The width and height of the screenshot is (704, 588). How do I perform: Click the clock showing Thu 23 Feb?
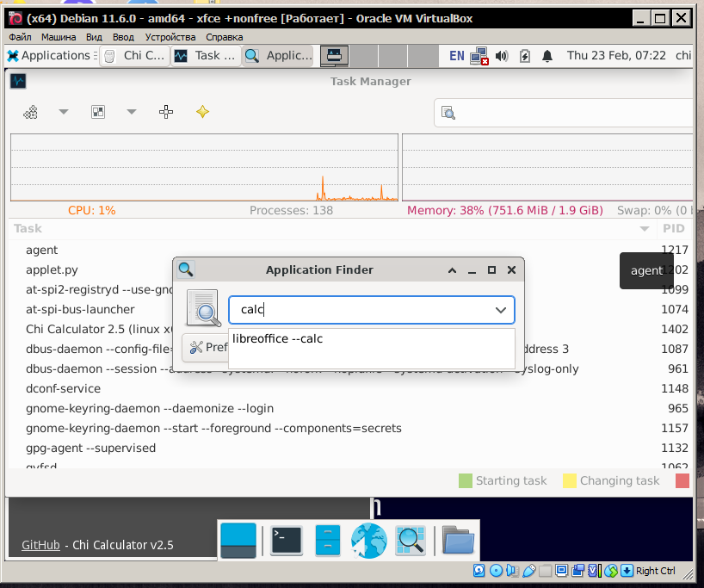click(616, 55)
